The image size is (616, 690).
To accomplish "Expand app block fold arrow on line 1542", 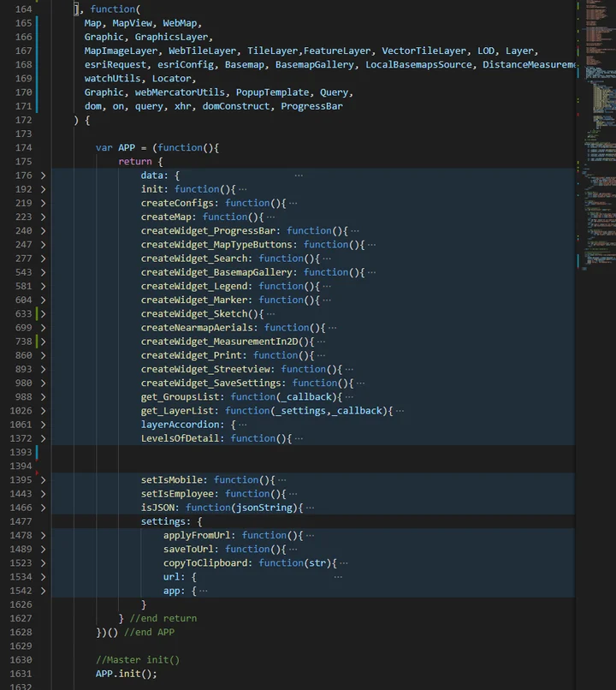I will [43, 591].
